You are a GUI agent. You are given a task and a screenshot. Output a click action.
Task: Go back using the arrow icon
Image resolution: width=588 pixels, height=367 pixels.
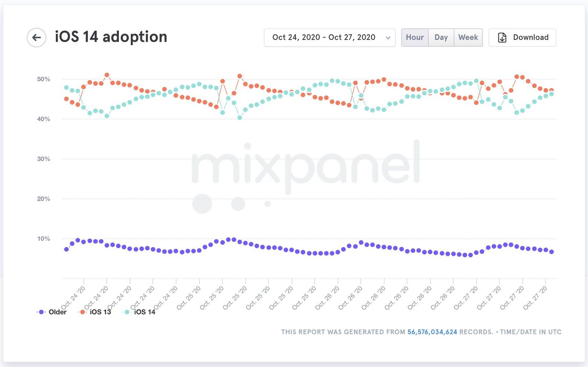click(36, 37)
